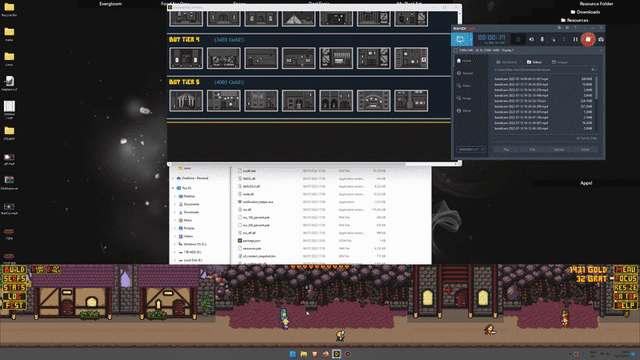
Task: Click Upload button in Bandicam
Action: pyautogui.click(x=558, y=149)
